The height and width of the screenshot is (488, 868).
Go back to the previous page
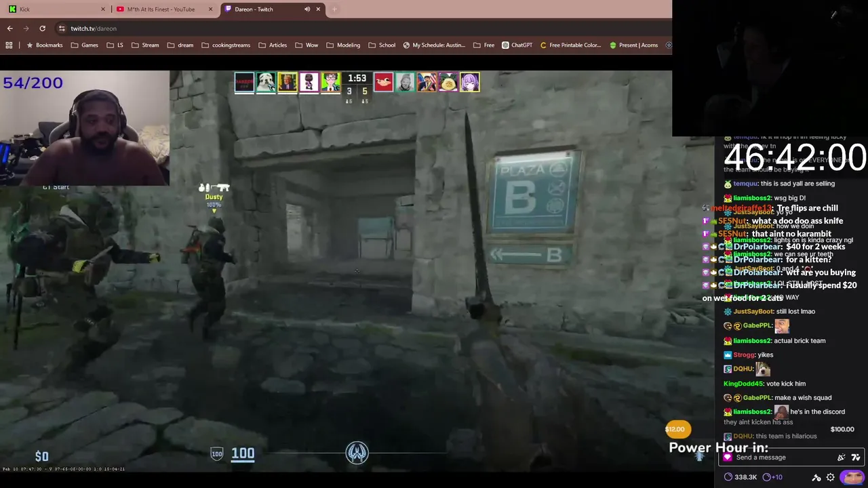[x=9, y=28]
